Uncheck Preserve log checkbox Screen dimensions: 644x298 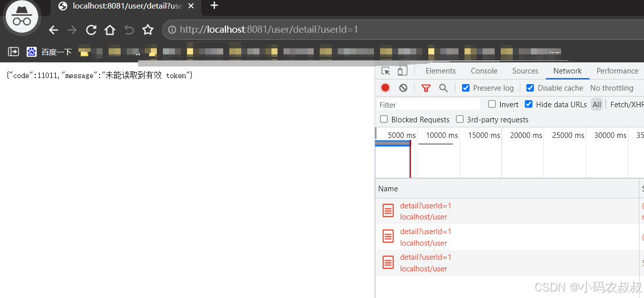coord(466,88)
